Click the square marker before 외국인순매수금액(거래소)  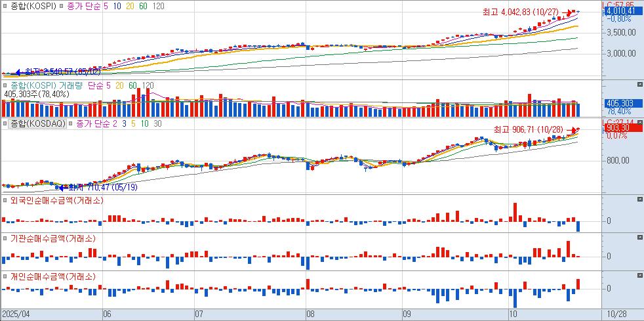tap(5, 201)
